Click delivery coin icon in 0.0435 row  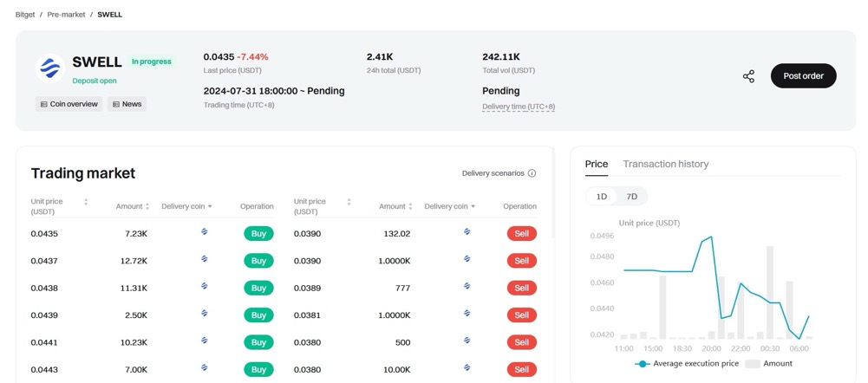[205, 232]
